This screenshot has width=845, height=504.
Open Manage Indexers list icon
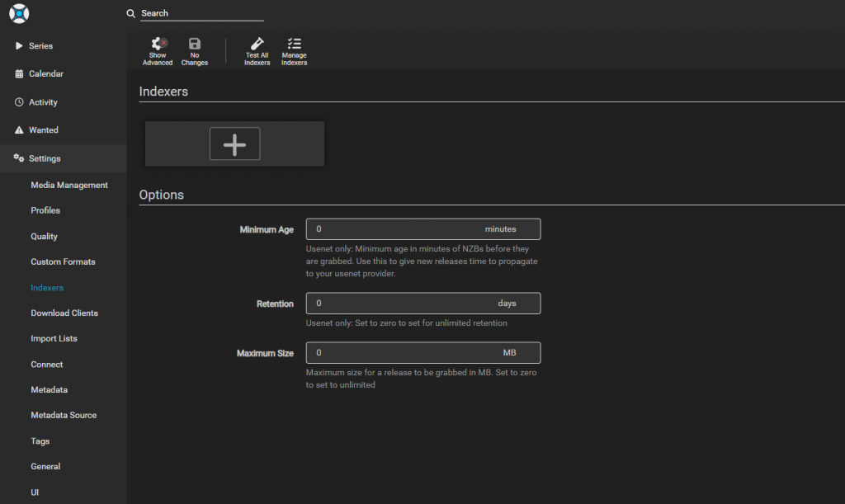[295, 44]
